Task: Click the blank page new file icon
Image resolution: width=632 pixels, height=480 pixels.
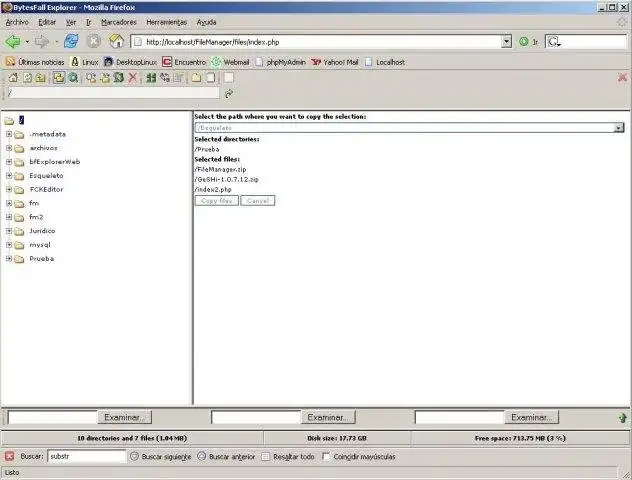Action: pyautogui.click(x=210, y=78)
